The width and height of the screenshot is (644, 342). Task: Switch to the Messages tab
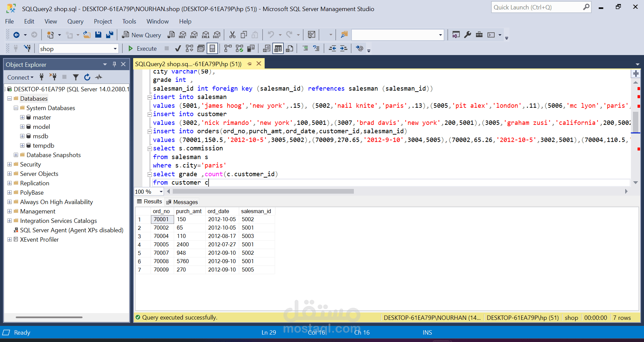182,202
